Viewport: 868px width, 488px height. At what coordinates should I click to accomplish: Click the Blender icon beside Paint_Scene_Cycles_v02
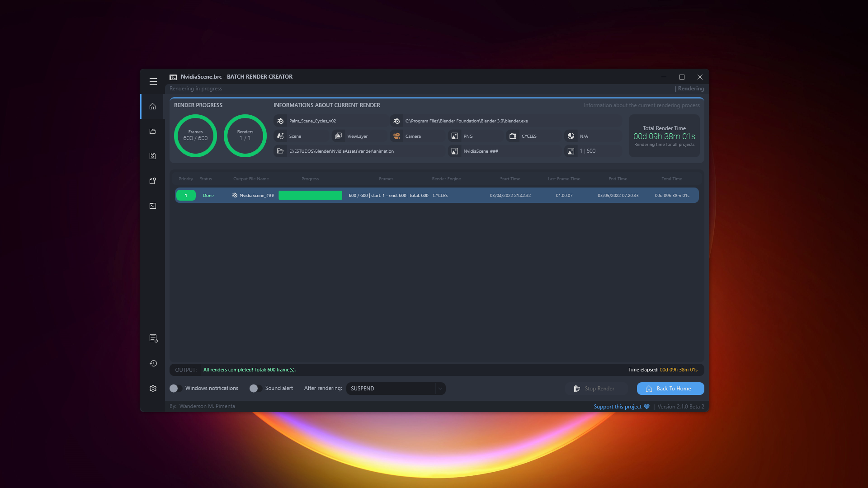280,121
